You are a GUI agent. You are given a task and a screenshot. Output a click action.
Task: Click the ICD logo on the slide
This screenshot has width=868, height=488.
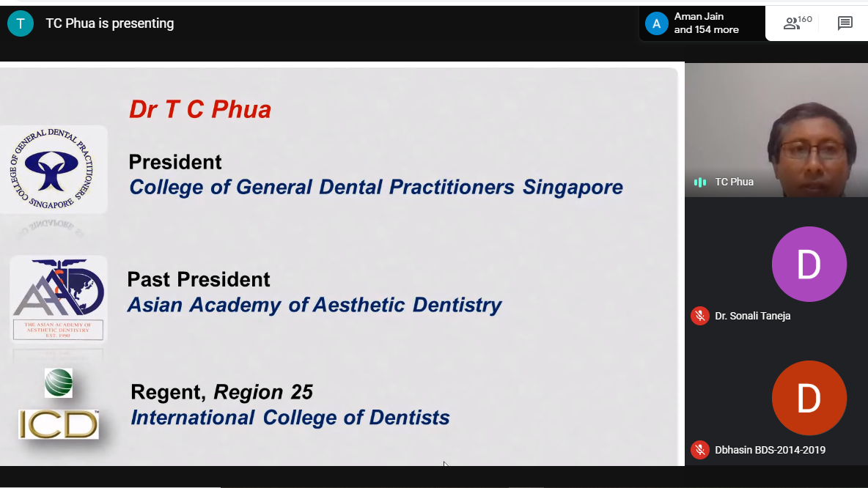point(59,424)
